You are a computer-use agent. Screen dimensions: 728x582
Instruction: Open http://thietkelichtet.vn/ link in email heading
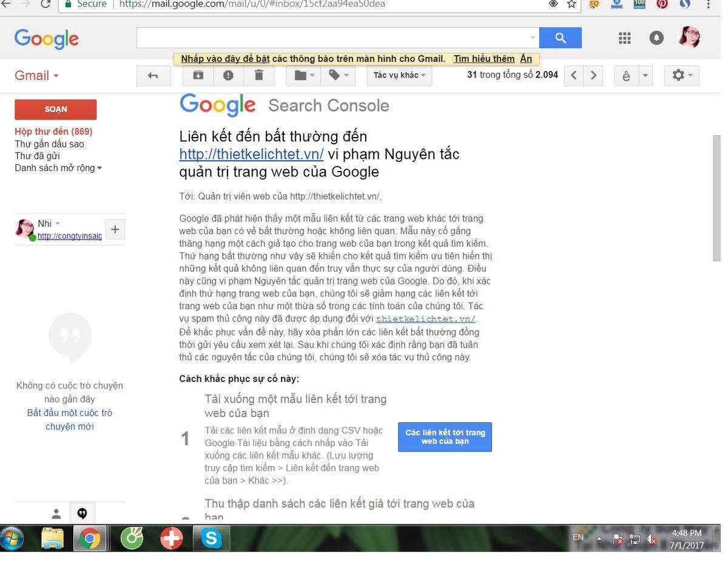(252, 154)
